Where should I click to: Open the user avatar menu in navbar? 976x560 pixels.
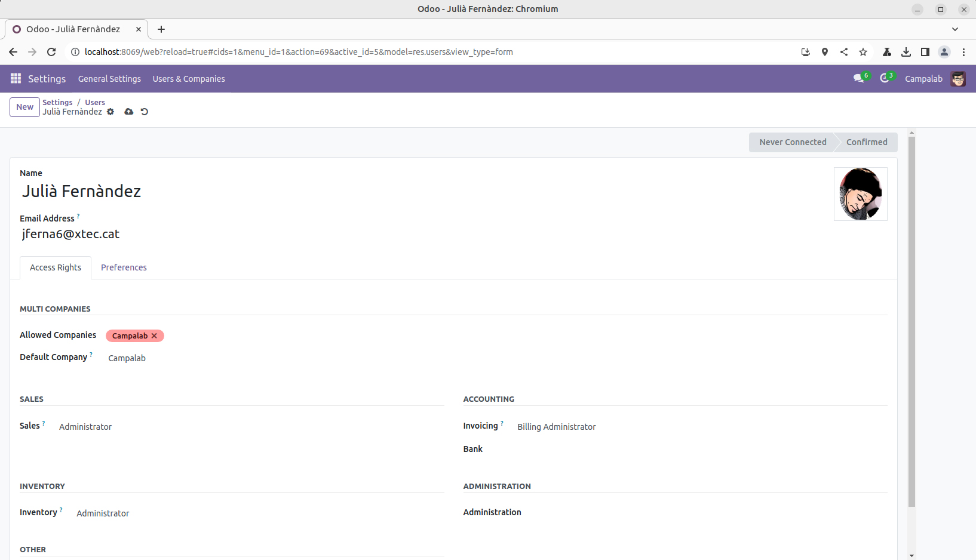coord(958,79)
